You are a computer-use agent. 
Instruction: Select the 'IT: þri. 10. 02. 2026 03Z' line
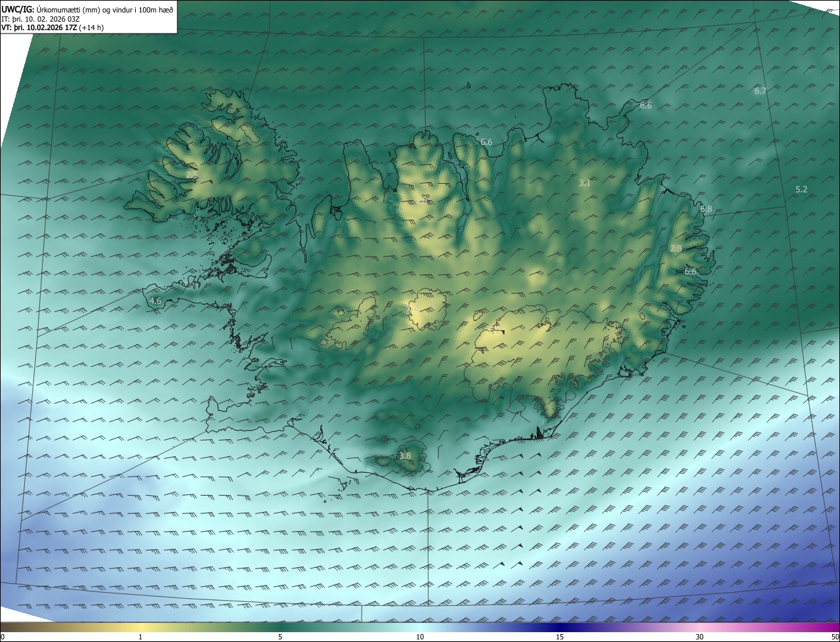tap(41, 18)
